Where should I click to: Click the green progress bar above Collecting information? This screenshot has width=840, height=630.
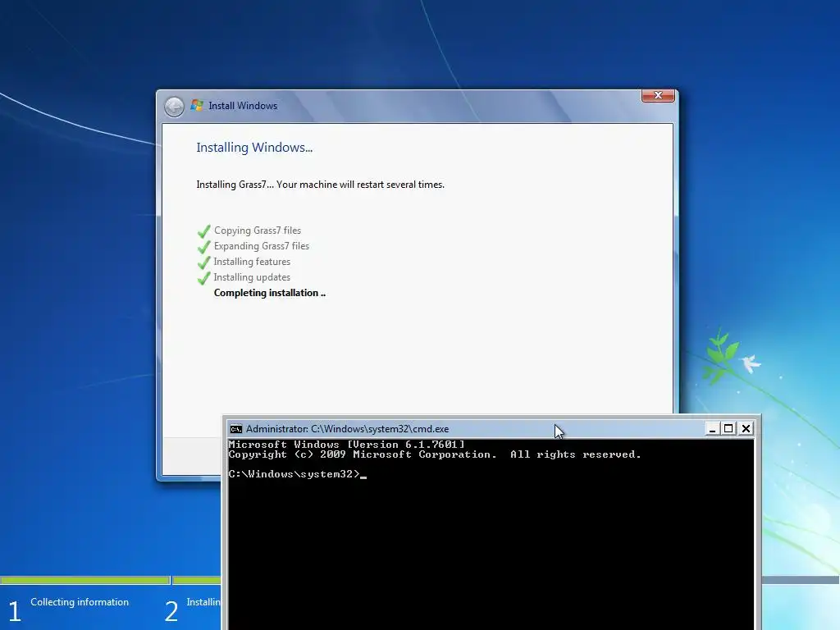point(84,580)
